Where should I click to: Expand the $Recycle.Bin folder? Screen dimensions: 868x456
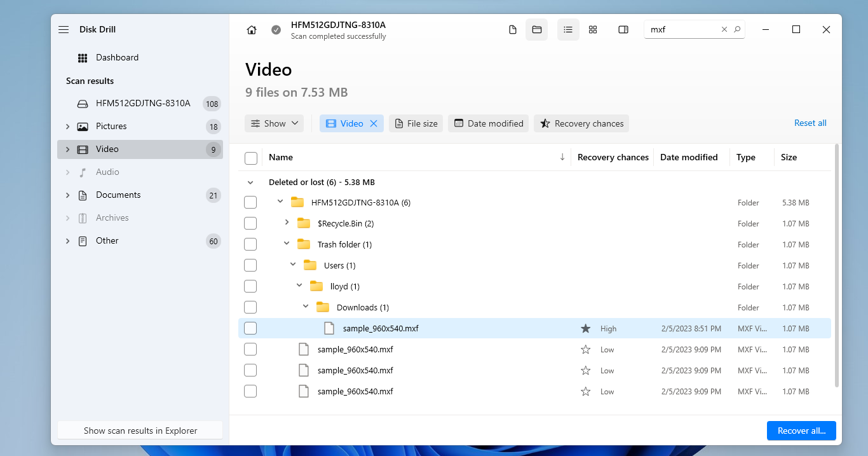(x=287, y=223)
